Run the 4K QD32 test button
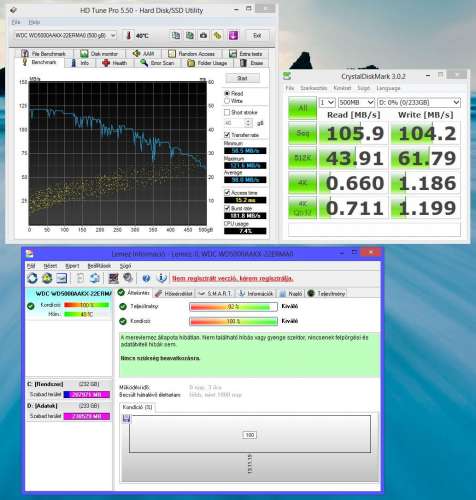 [302, 208]
